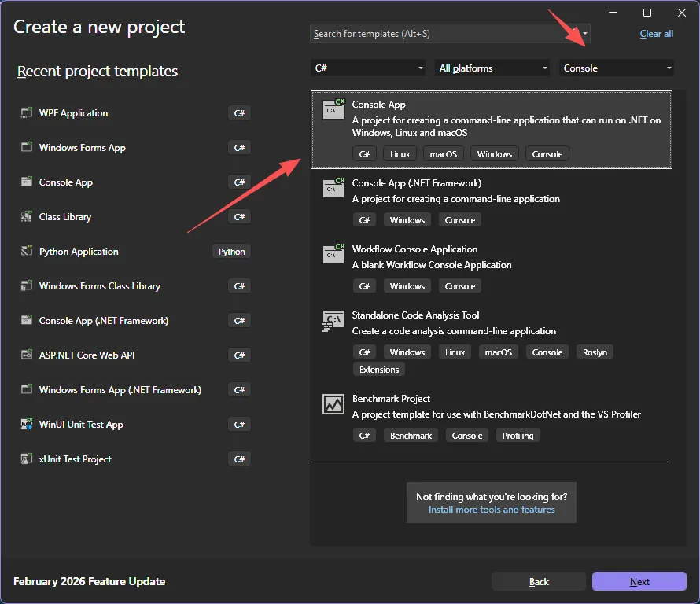The width and height of the screenshot is (700, 604).
Task: Click the Benchmark Project chart icon
Action: [x=333, y=404]
